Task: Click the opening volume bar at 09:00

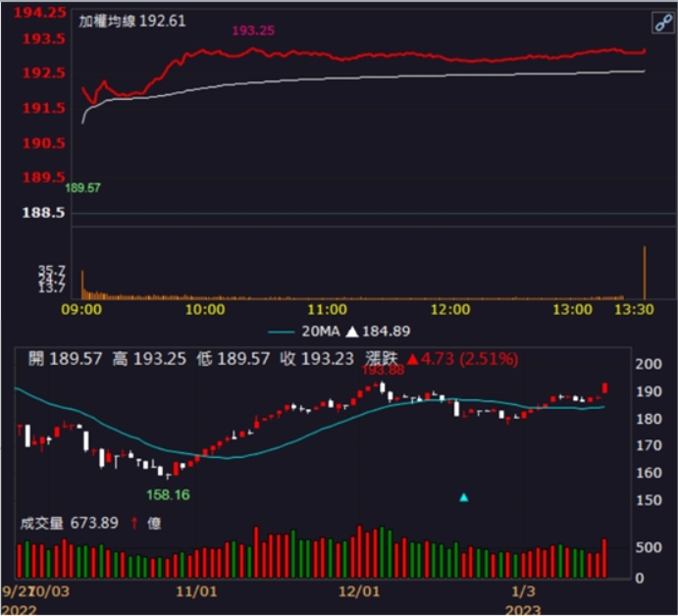Action: 82,284
